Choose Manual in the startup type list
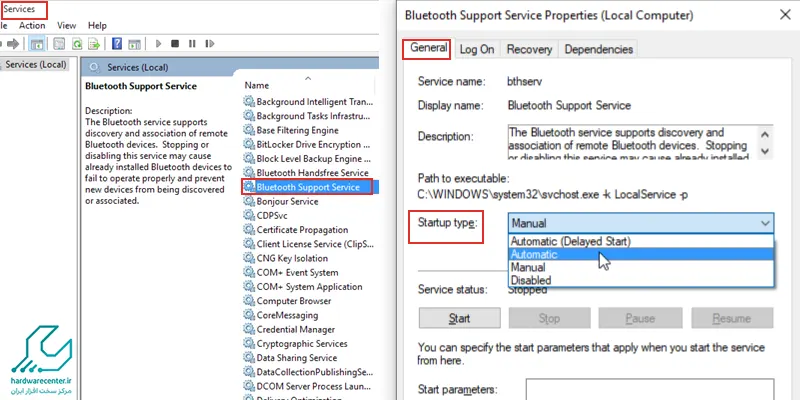The width and height of the screenshot is (800, 400). [641, 267]
